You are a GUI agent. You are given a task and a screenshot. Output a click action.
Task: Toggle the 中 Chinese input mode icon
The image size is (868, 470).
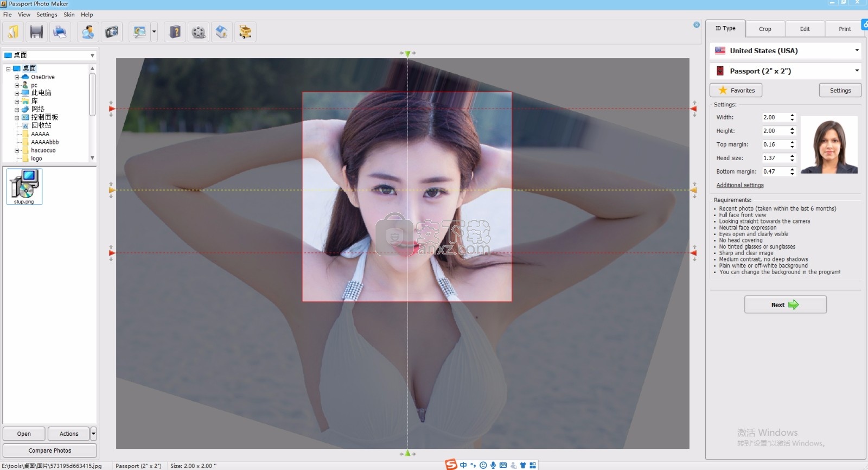463,465
